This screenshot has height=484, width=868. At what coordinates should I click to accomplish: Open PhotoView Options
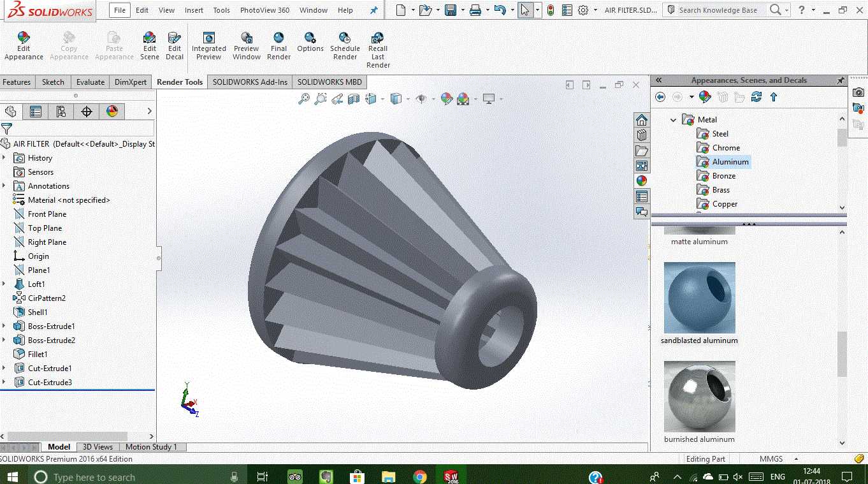pos(310,43)
